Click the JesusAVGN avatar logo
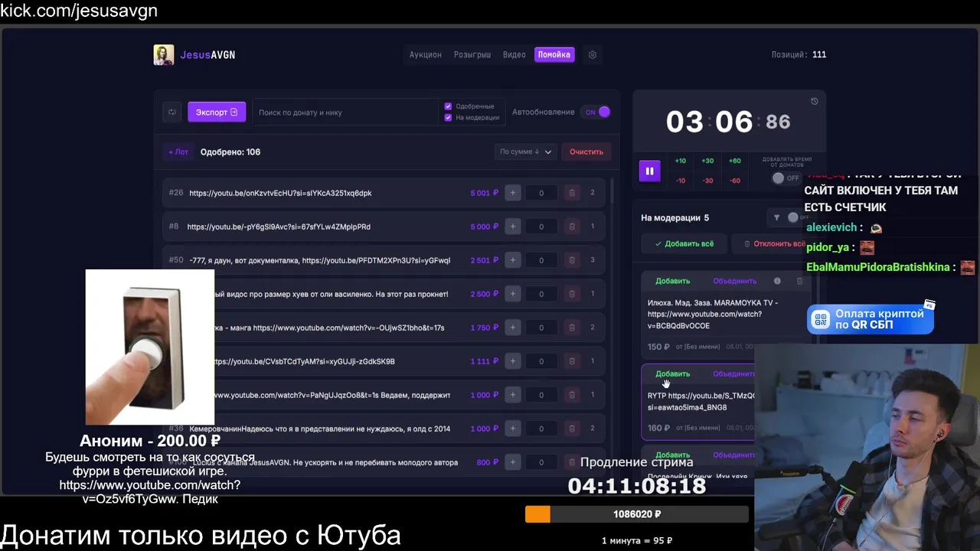980x551 pixels. point(163,55)
